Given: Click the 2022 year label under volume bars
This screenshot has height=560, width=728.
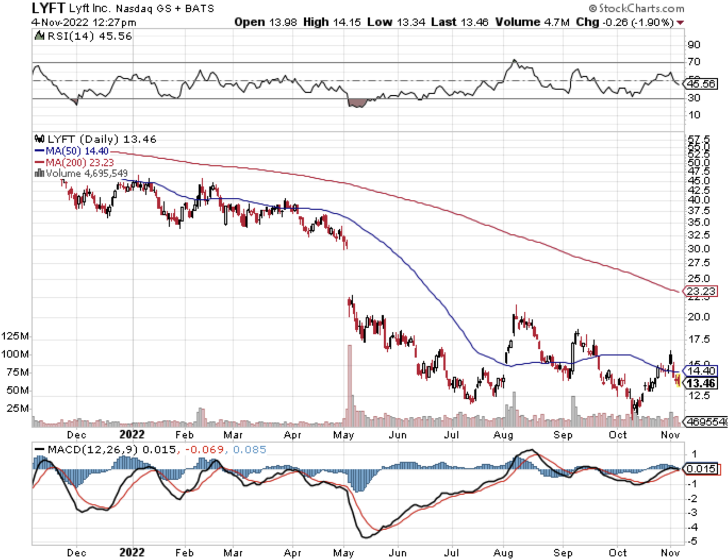Looking at the screenshot, I should click(x=132, y=434).
